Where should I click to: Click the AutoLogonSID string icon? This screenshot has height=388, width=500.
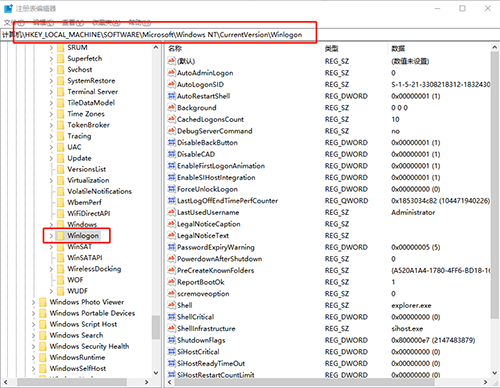[171, 84]
